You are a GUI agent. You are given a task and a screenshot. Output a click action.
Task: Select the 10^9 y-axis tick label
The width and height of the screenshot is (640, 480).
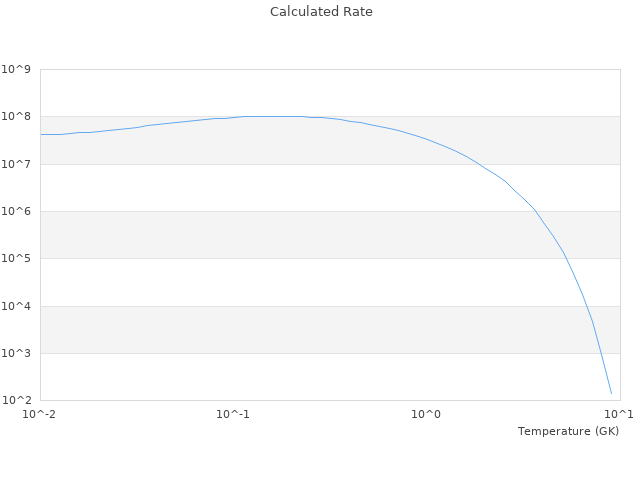point(17,70)
